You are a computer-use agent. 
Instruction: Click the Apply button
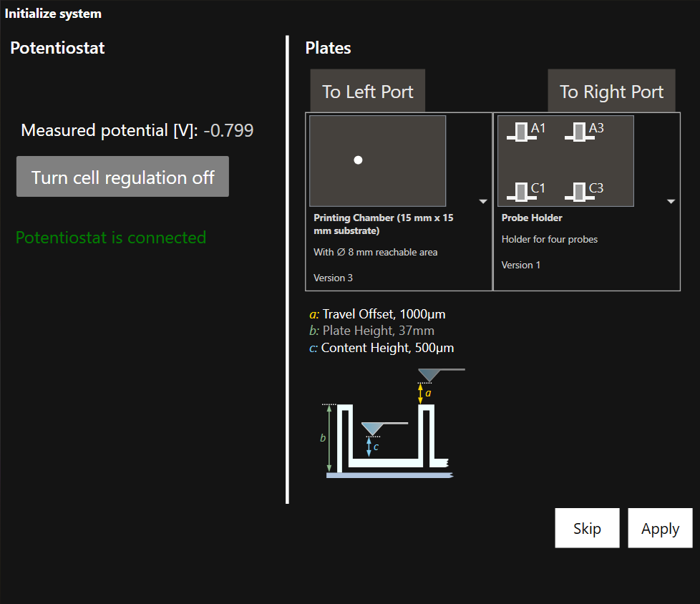(x=660, y=528)
